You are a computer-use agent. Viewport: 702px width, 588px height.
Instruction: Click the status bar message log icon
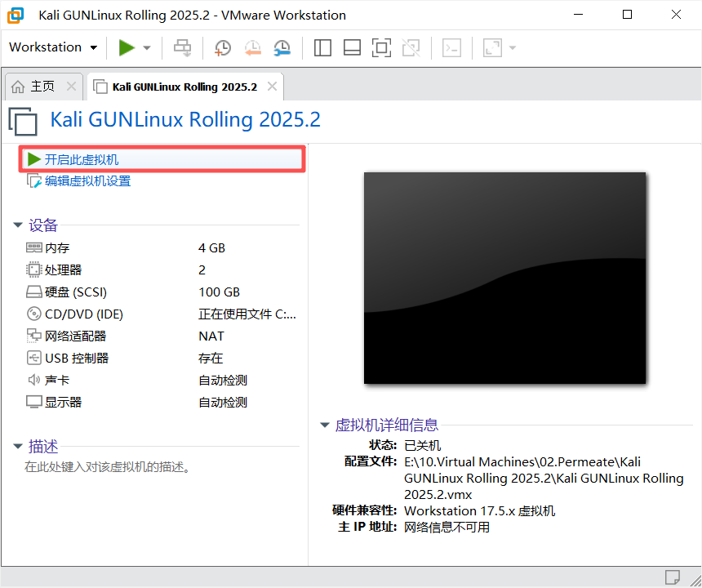coord(672,577)
